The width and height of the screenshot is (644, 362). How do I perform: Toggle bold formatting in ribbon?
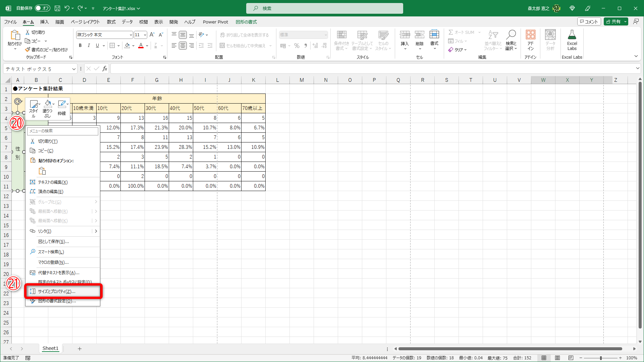(x=80, y=46)
